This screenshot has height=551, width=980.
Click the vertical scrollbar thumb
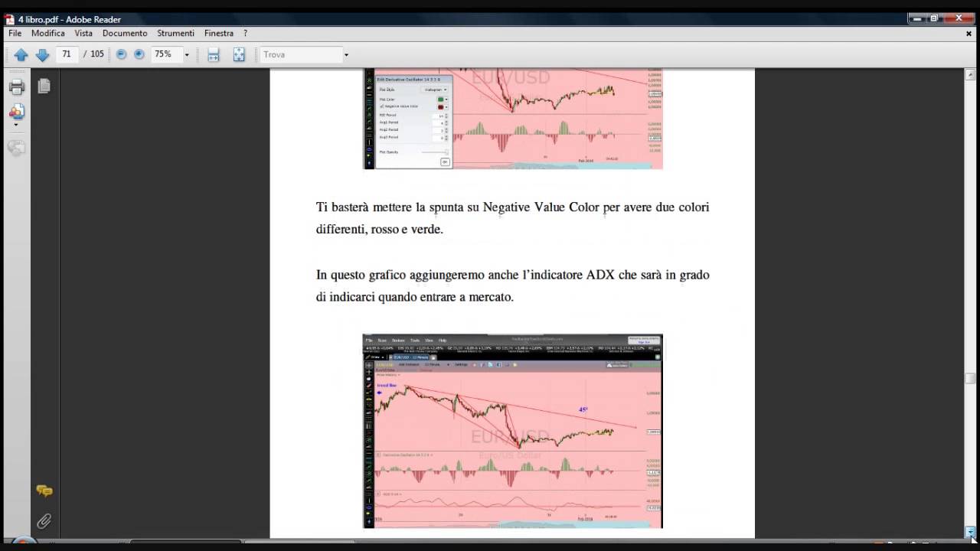[x=970, y=378]
